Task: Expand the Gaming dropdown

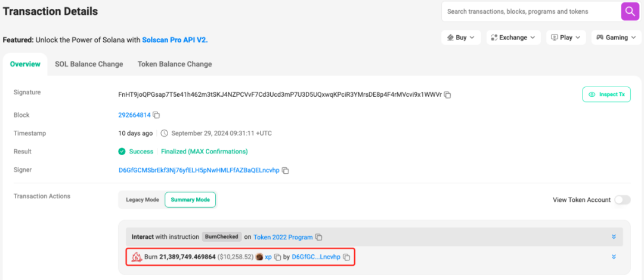Action: click(x=616, y=38)
